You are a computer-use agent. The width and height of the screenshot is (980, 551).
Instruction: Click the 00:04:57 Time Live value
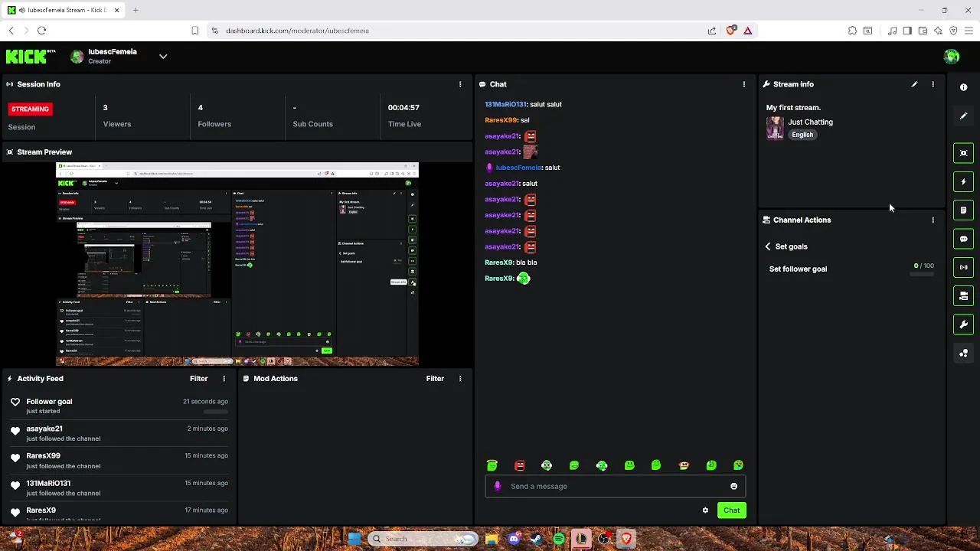(403, 108)
